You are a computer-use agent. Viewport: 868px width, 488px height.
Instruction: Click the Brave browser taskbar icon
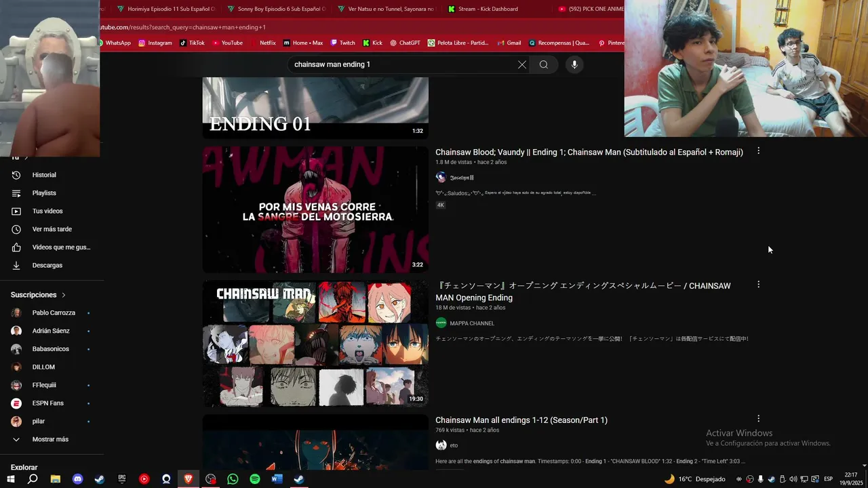[189, 479]
